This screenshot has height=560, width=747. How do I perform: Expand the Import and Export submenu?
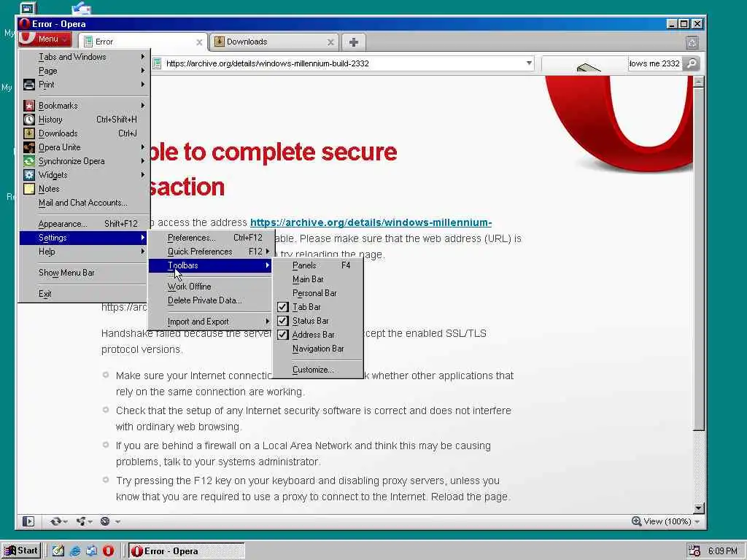pyautogui.click(x=210, y=322)
